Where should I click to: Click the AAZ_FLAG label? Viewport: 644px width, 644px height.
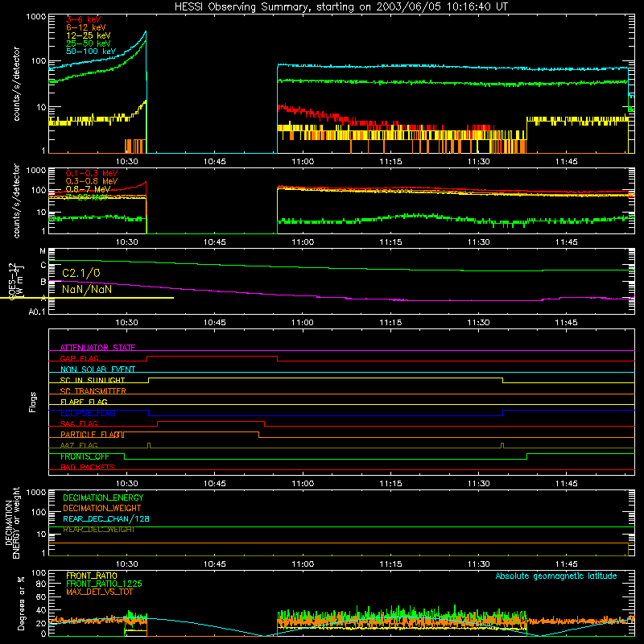[x=79, y=445]
